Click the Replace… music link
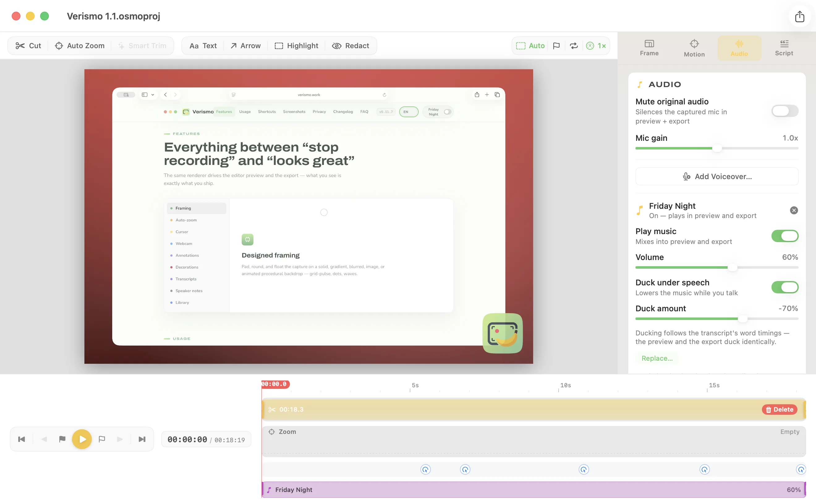Viewport: 816px width, 504px height. [x=657, y=358]
